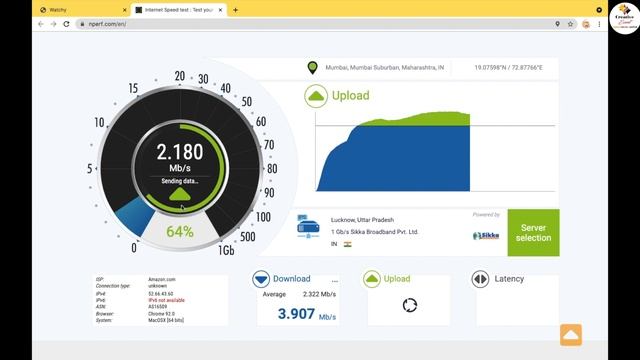Open a new browser tab
640x360 pixels.
[236, 10]
